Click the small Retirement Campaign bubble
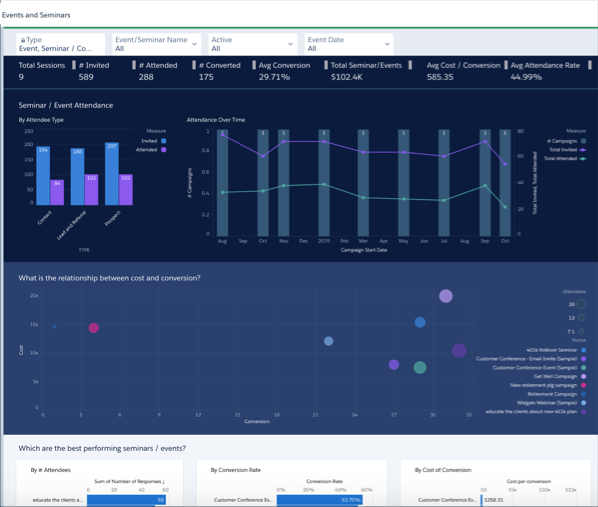This screenshot has height=507, width=598. [55, 327]
